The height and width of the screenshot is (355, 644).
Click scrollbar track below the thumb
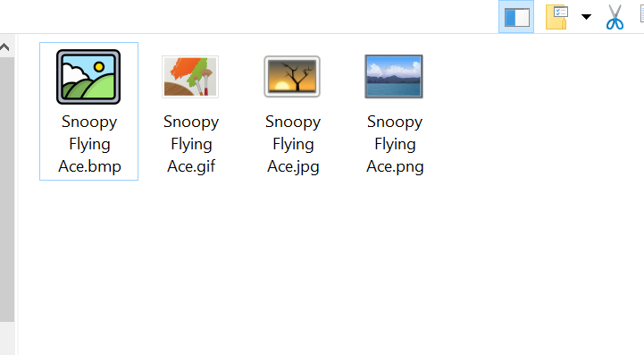tap(7, 338)
